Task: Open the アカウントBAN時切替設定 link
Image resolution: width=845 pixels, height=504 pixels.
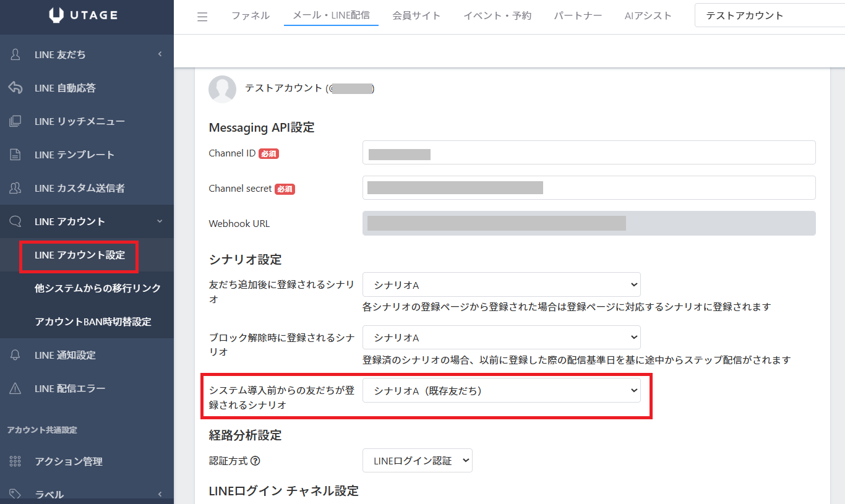Action: coord(93,322)
